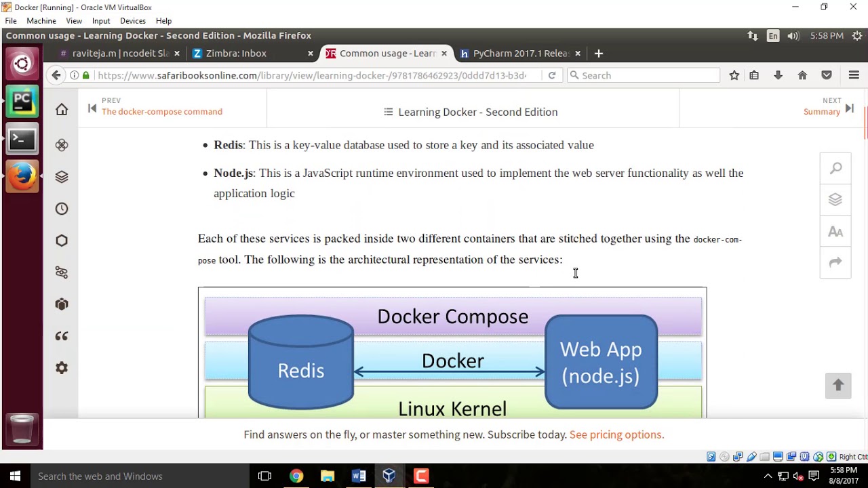The height and width of the screenshot is (488, 868).
Task: Open En keyboard layout indicator
Action: [x=773, y=36]
